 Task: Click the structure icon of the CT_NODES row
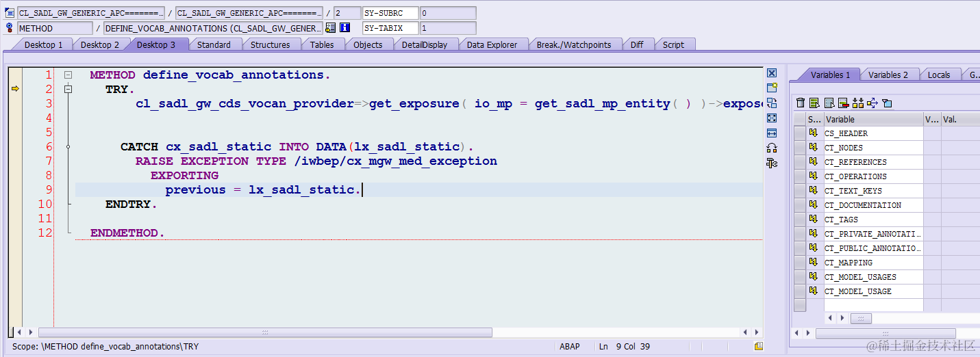pyautogui.click(x=814, y=148)
